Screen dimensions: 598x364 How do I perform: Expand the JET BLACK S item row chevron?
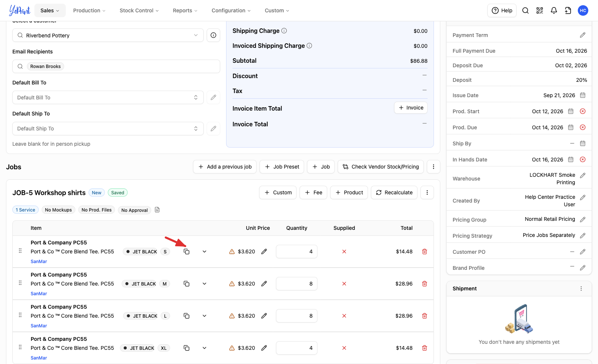coord(204,252)
